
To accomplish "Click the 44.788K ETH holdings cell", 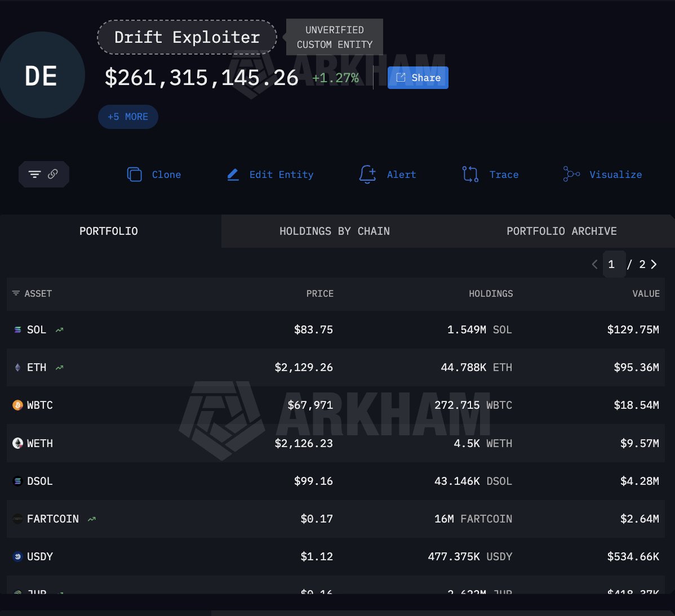I will [477, 367].
